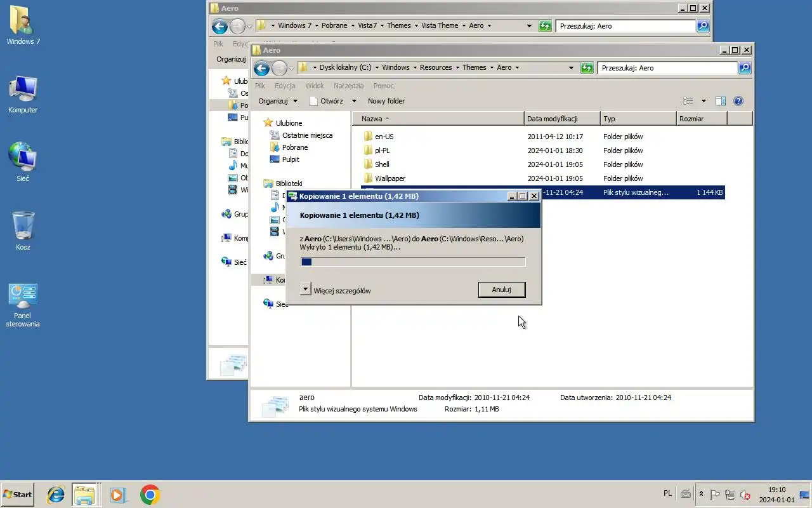Screen dimensions: 812x508
Task: Select the pl-PL folder
Action: coord(382,150)
